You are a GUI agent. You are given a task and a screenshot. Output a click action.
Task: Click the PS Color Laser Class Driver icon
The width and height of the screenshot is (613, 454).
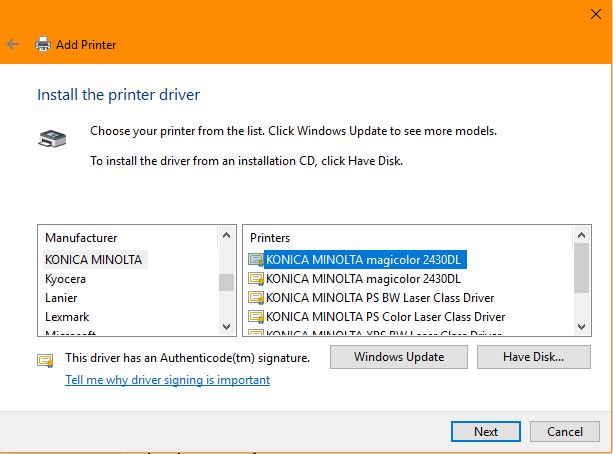click(x=256, y=317)
